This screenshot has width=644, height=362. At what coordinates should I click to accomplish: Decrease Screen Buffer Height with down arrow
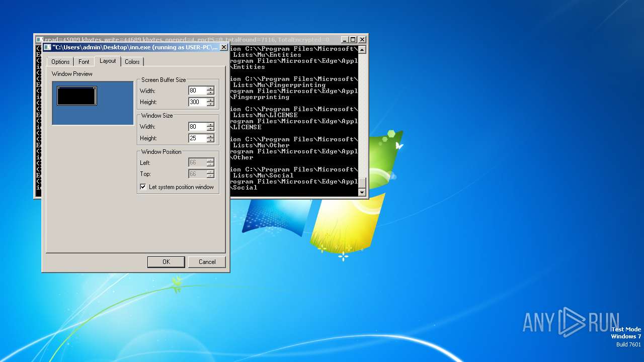pyautogui.click(x=210, y=104)
